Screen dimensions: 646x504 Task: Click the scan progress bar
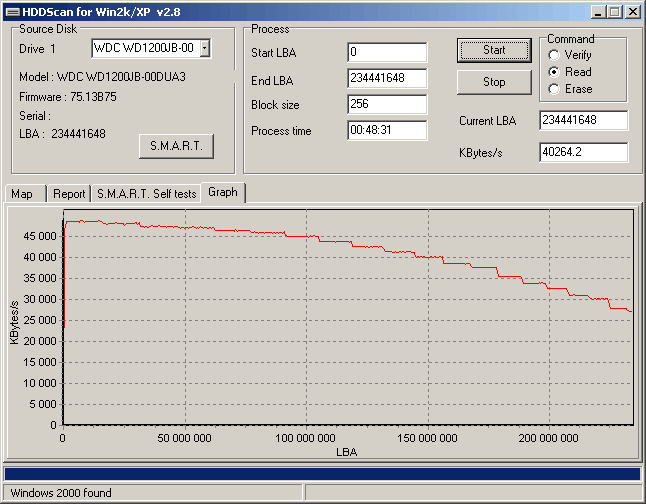point(322,473)
